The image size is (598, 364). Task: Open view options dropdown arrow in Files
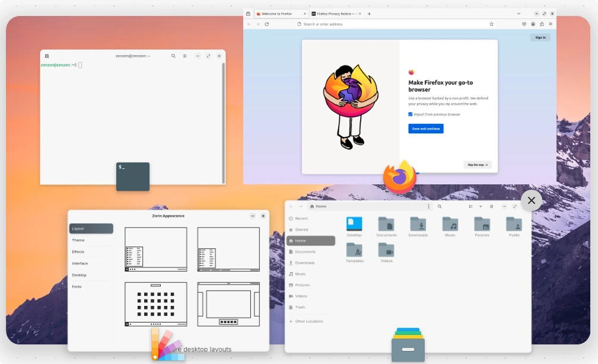click(x=480, y=206)
